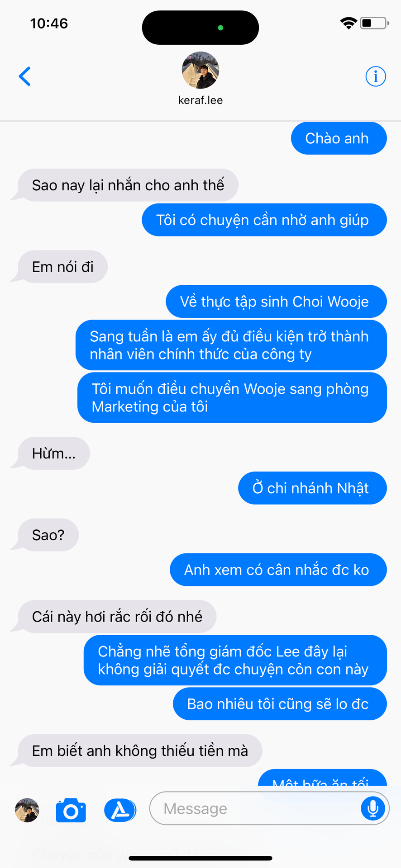
Task: Open the App Store apps icon
Action: [x=120, y=810]
